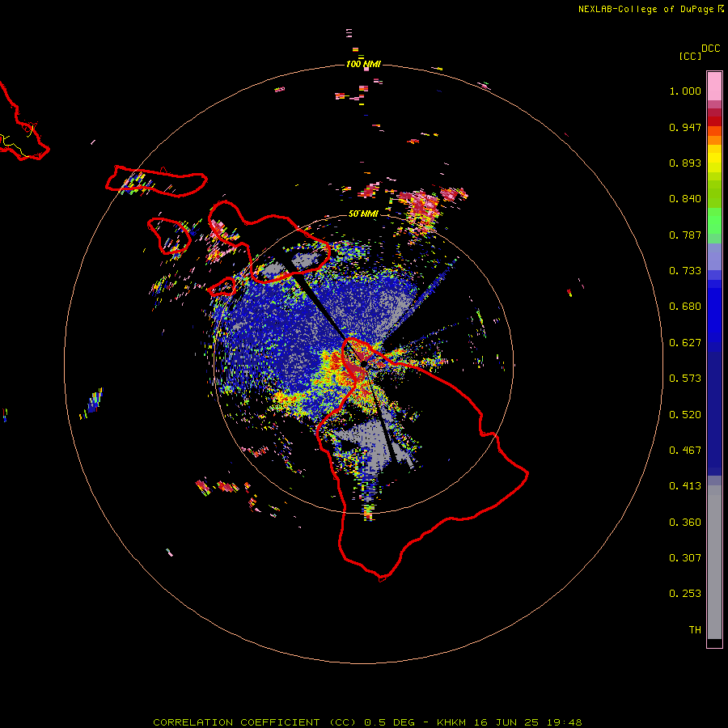Select the 0.787 scale value
Image resolution: width=728 pixels, height=728 pixels.
[685, 235]
